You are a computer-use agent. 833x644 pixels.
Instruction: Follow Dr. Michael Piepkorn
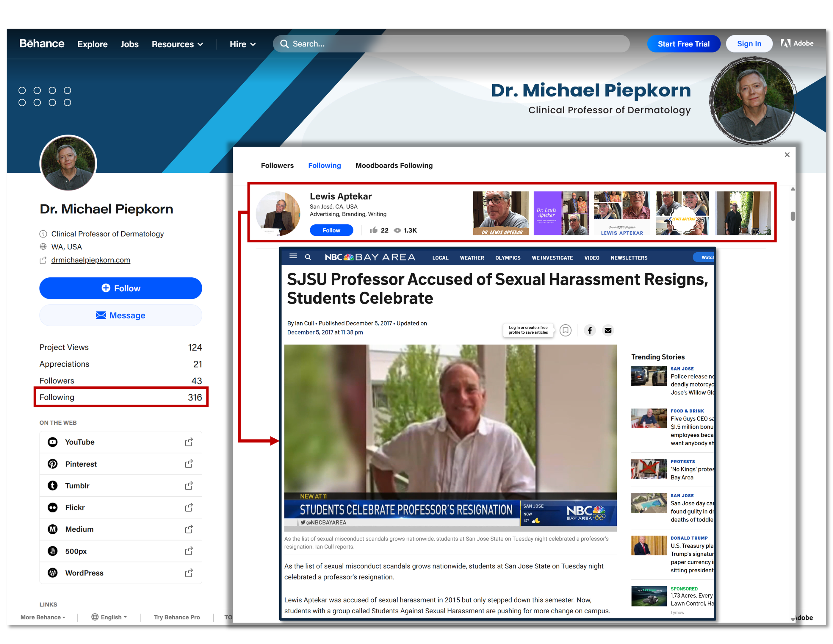(x=120, y=288)
